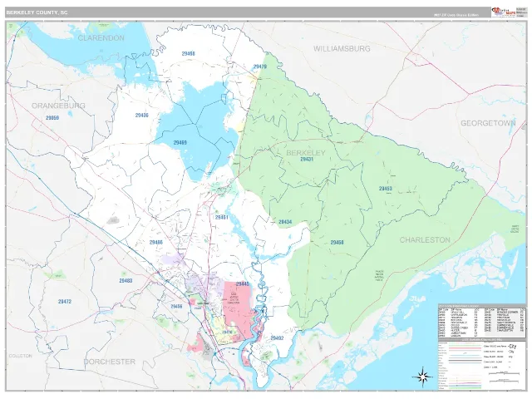The width and height of the screenshot is (532, 399).
Task: Click ZIP code label 29431
Action: 307,159
